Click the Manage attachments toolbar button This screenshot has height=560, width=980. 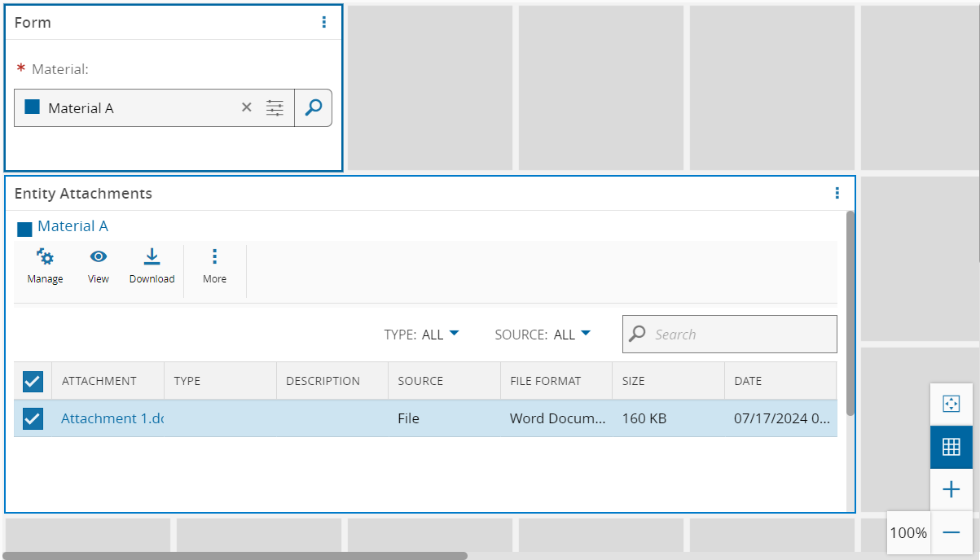(x=45, y=267)
